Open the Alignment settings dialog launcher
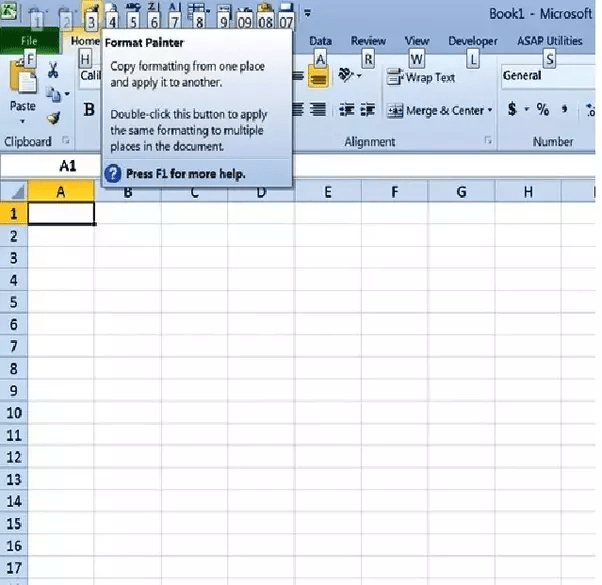 point(488,140)
